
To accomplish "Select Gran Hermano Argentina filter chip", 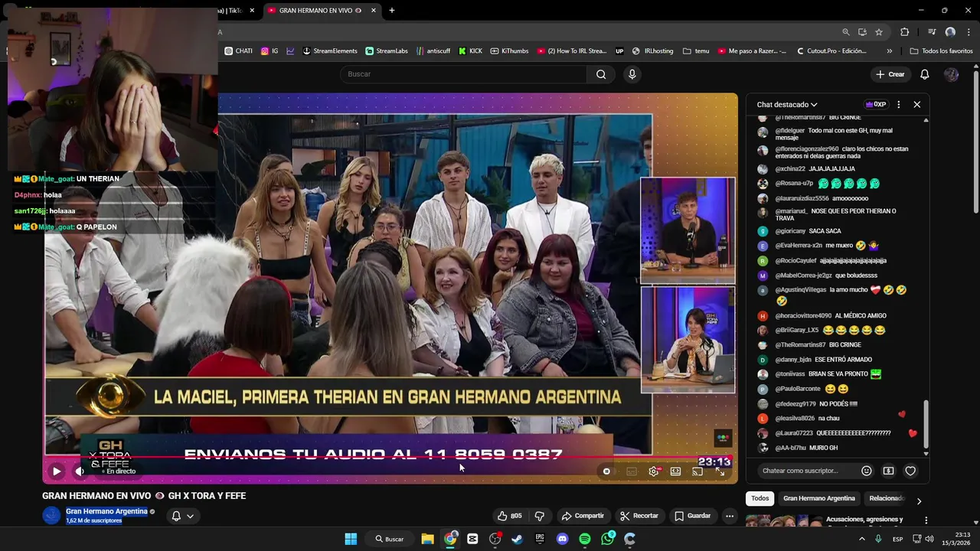I will [x=819, y=498].
